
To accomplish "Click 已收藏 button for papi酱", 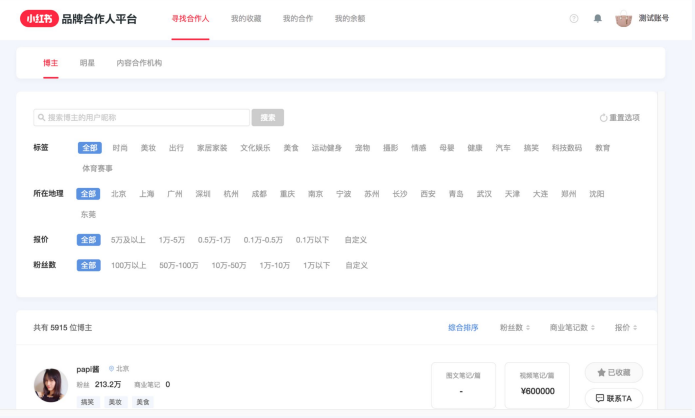I will click(614, 372).
